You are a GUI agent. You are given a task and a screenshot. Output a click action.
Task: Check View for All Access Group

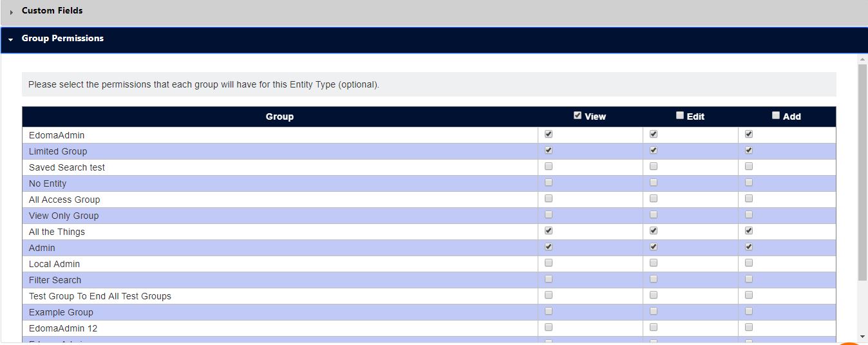[549, 199]
